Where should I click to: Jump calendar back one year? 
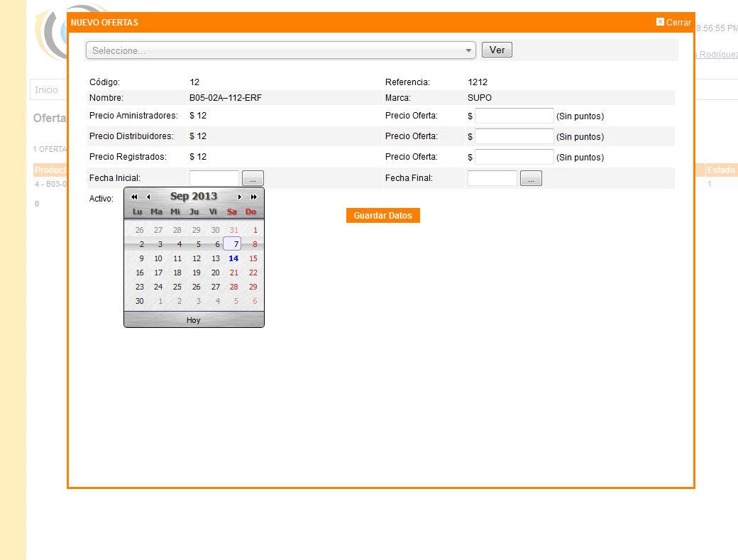133,197
